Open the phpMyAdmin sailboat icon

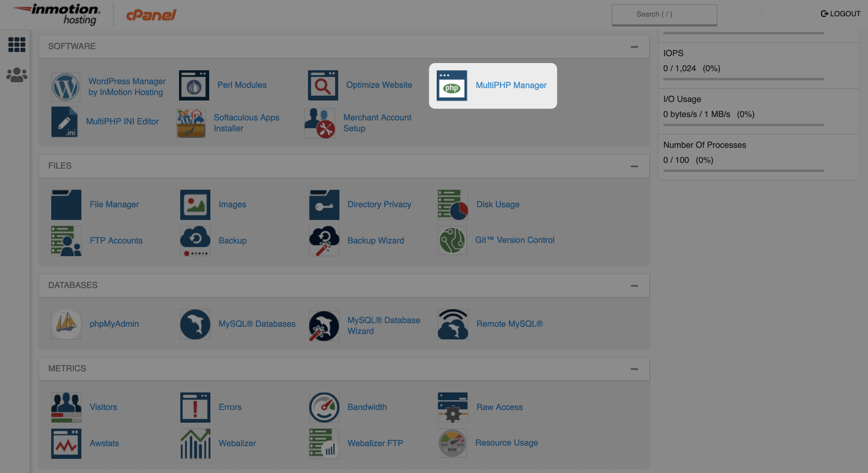tap(66, 324)
